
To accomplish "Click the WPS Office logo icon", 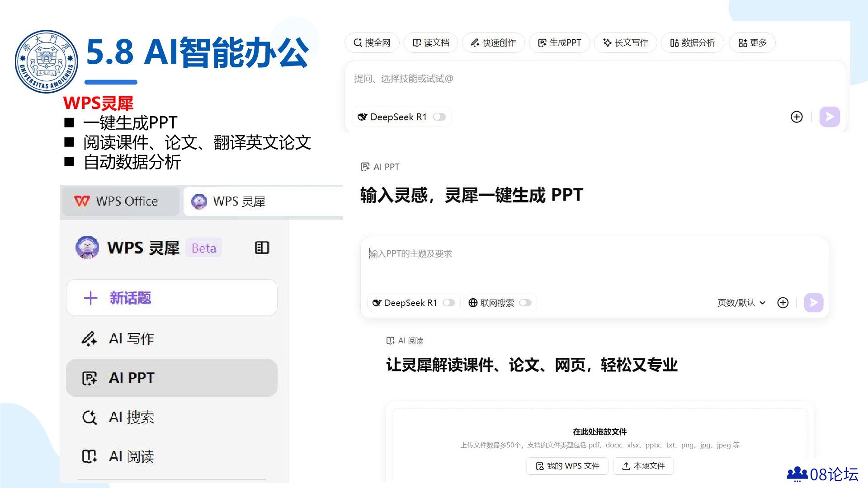I will coord(82,201).
